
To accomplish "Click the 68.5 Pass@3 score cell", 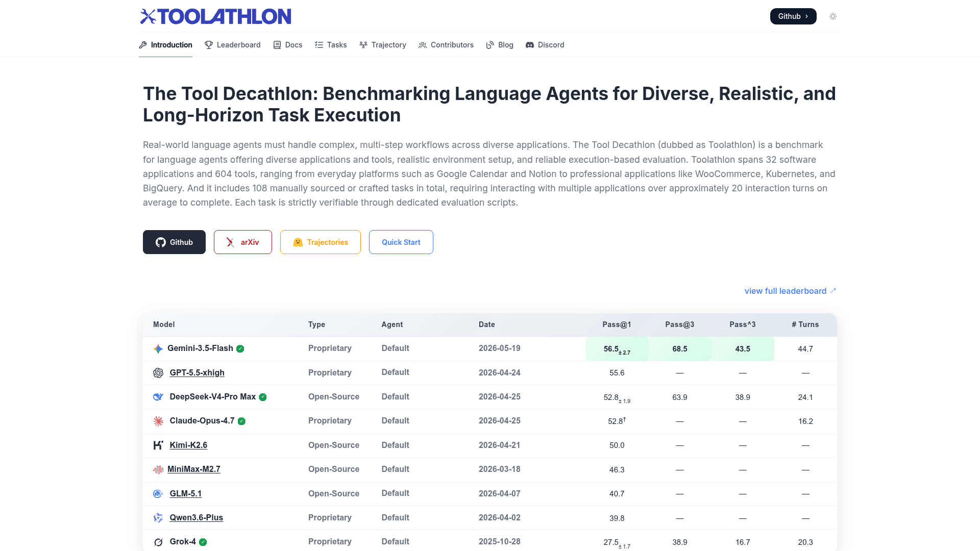I will pos(680,349).
